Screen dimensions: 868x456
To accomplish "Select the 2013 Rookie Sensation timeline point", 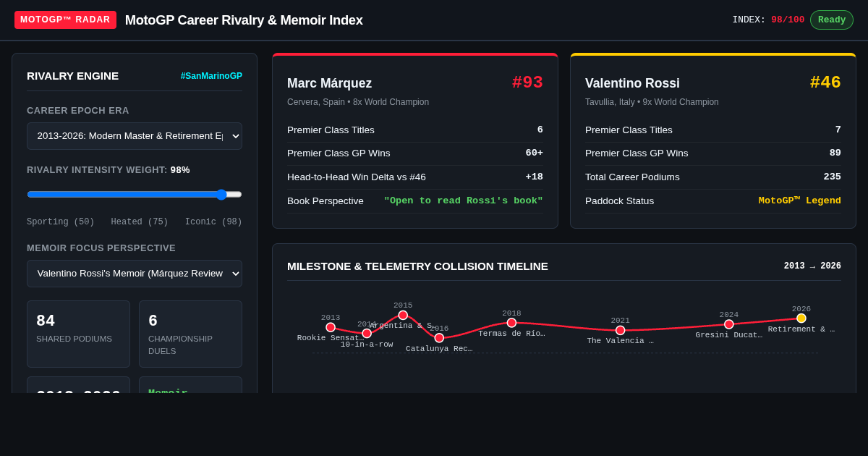I will (331, 327).
